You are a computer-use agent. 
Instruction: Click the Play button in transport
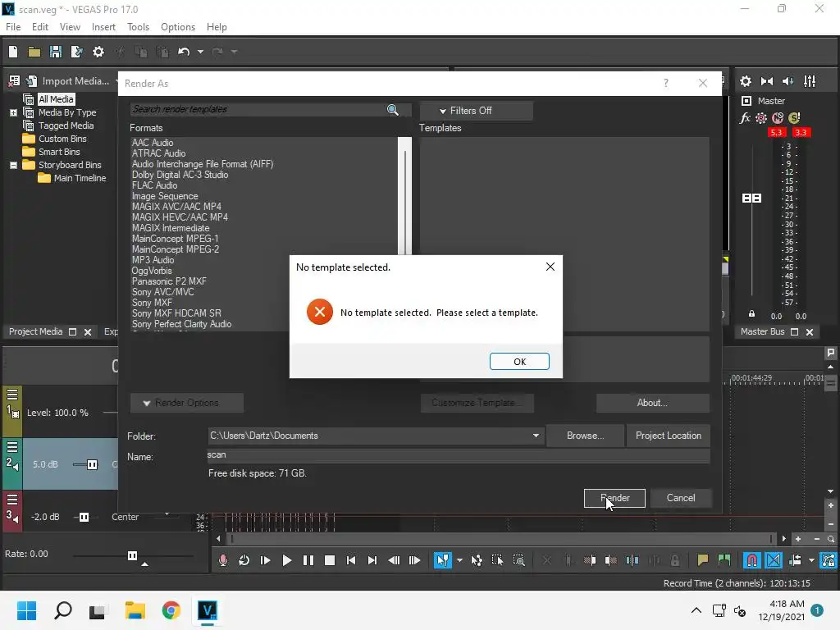[x=286, y=561]
